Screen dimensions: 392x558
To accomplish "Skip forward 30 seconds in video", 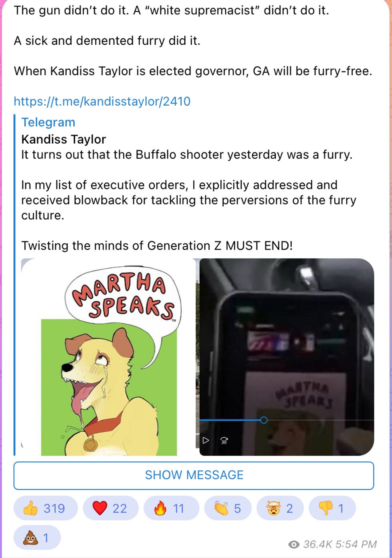I will pos(224,441).
